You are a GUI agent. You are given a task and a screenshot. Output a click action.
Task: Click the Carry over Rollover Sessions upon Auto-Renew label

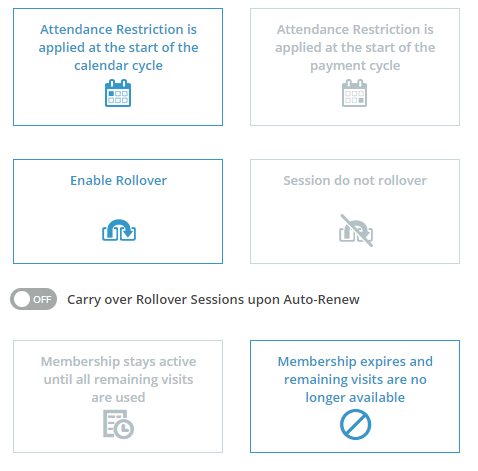tap(213, 299)
